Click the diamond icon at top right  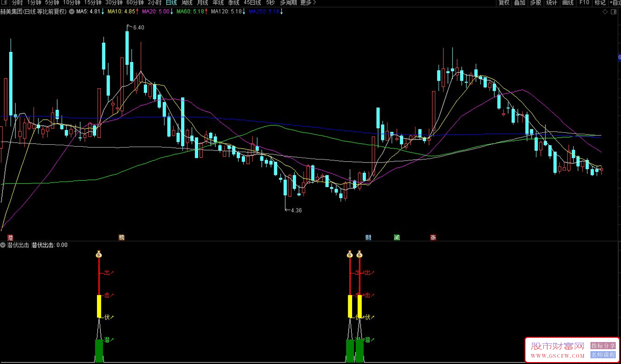click(x=605, y=12)
